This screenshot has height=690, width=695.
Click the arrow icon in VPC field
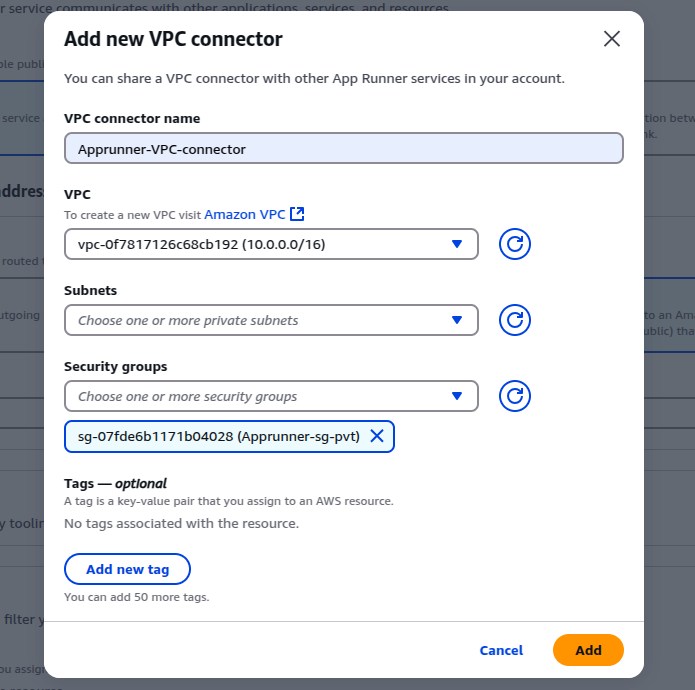point(457,244)
